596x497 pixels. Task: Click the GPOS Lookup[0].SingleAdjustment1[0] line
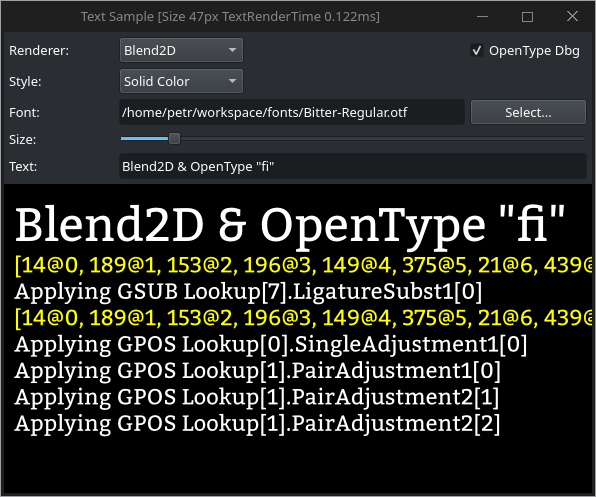(271, 345)
